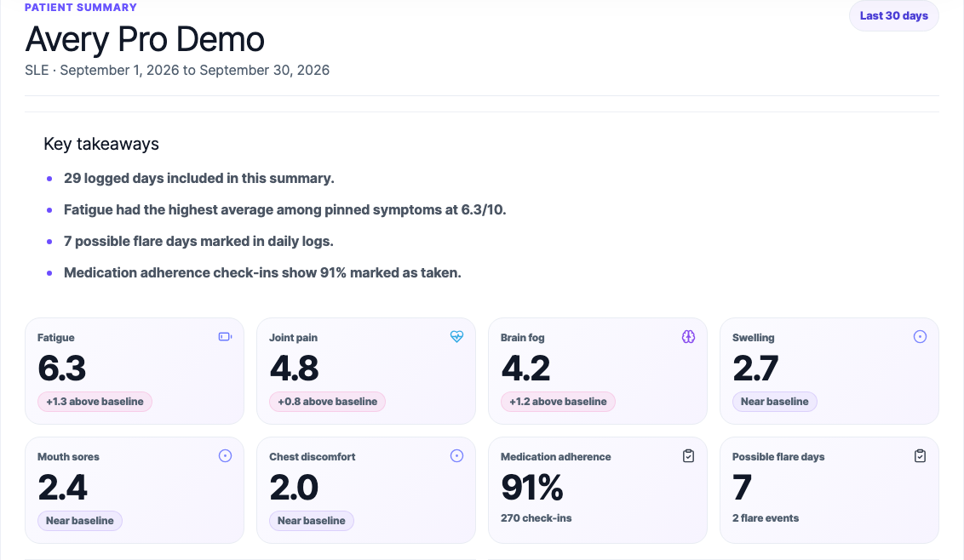964x560 pixels.
Task: Click the Fatigue highest average takeaway
Action: click(285, 209)
